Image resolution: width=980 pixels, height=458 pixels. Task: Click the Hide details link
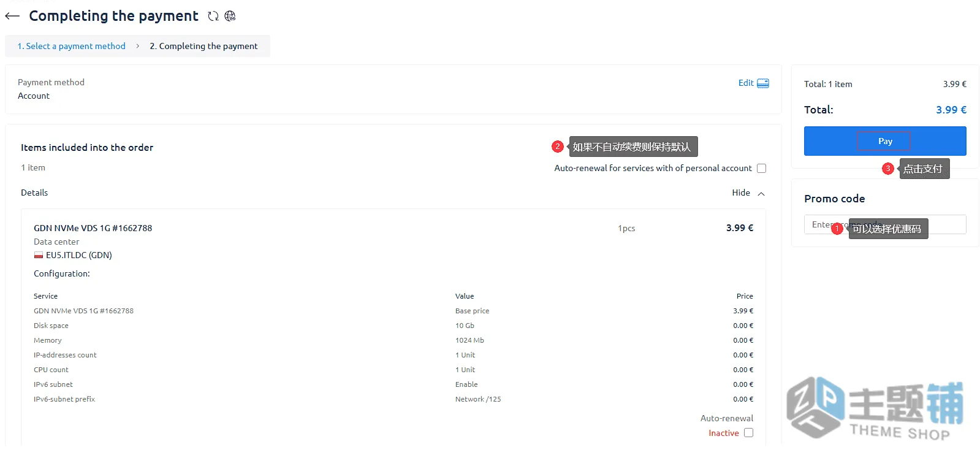pos(741,193)
